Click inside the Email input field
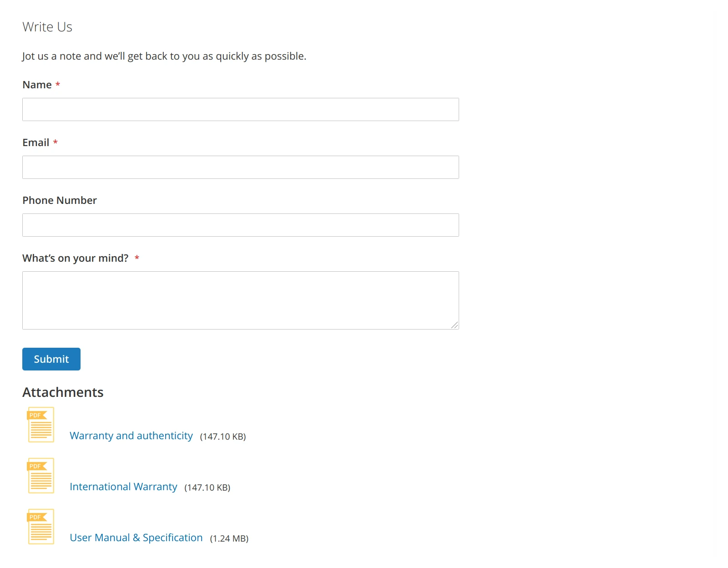This screenshot has width=728, height=568. coord(240,167)
